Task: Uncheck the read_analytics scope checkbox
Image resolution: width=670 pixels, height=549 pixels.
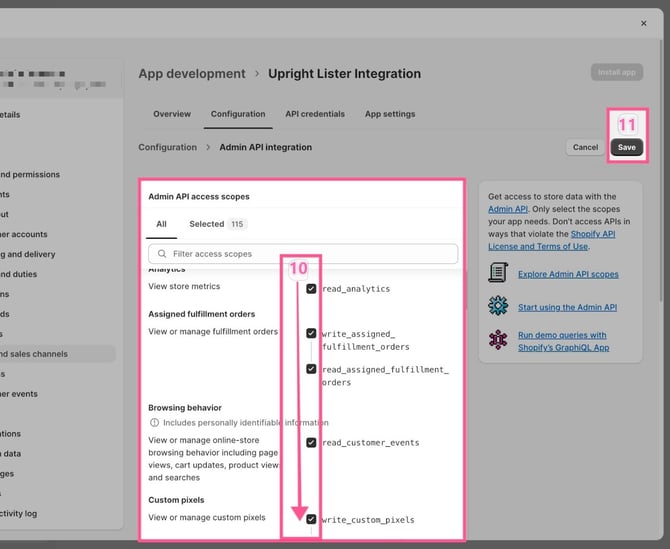Action: (x=312, y=288)
